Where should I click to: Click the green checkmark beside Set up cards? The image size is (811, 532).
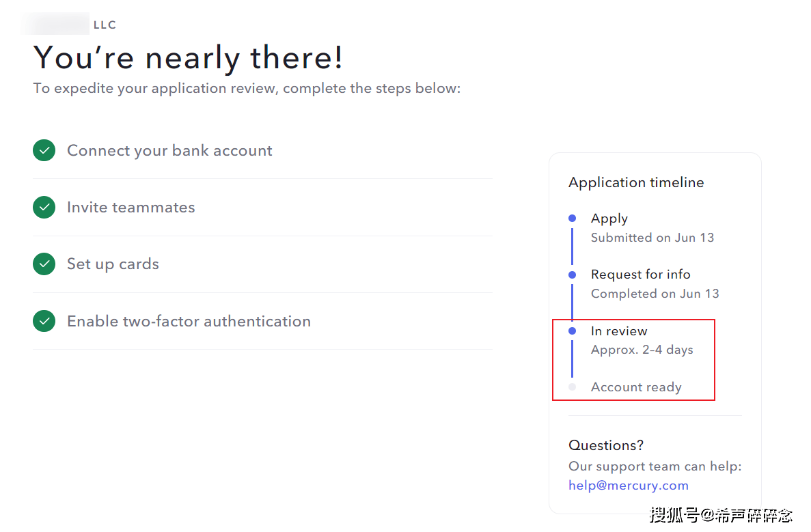pos(44,264)
